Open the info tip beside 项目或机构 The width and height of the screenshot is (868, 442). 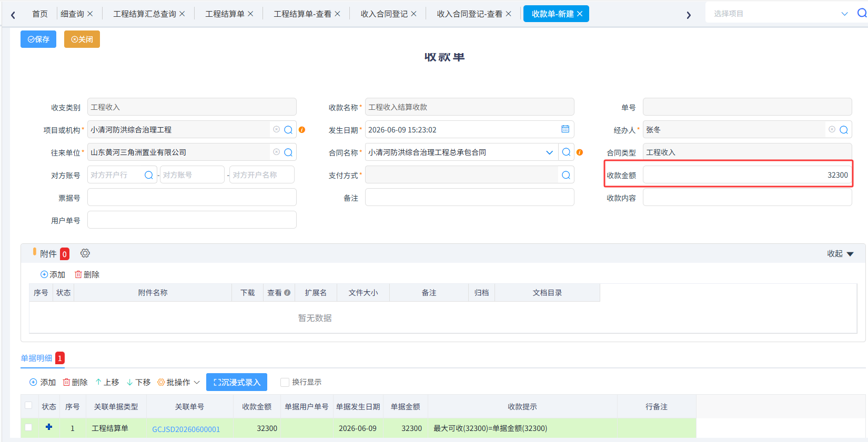[x=302, y=130]
